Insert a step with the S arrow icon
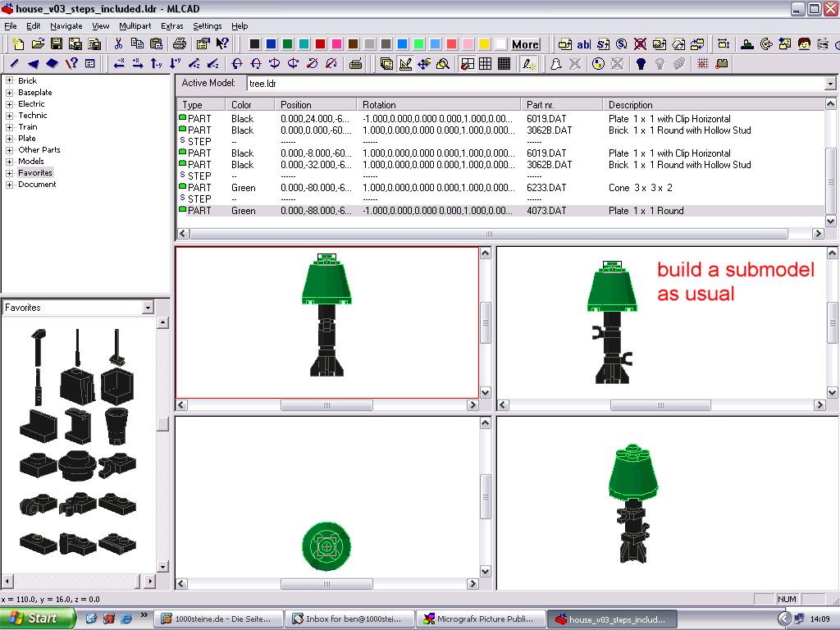Viewport: 840px width, 630px height. [x=603, y=44]
